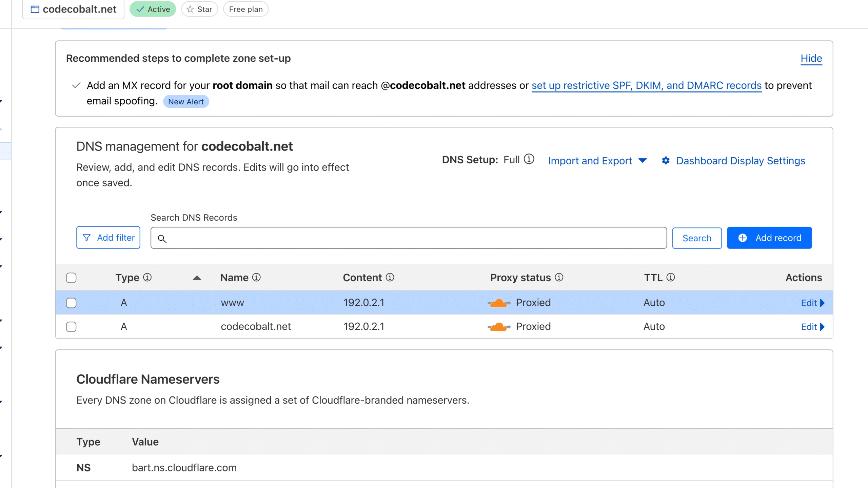Click the Type column info icon
Screen dimensions: 868x488
[147, 277]
